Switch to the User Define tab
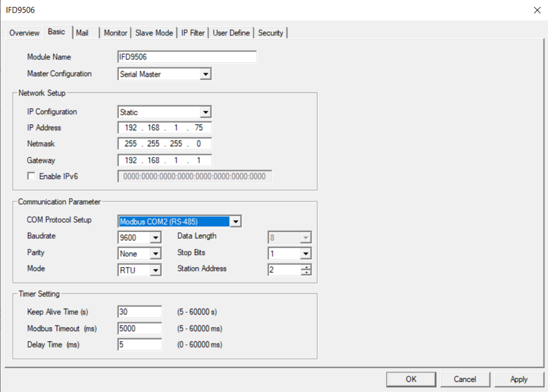This screenshot has height=392, width=548. pyautogui.click(x=231, y=33)
